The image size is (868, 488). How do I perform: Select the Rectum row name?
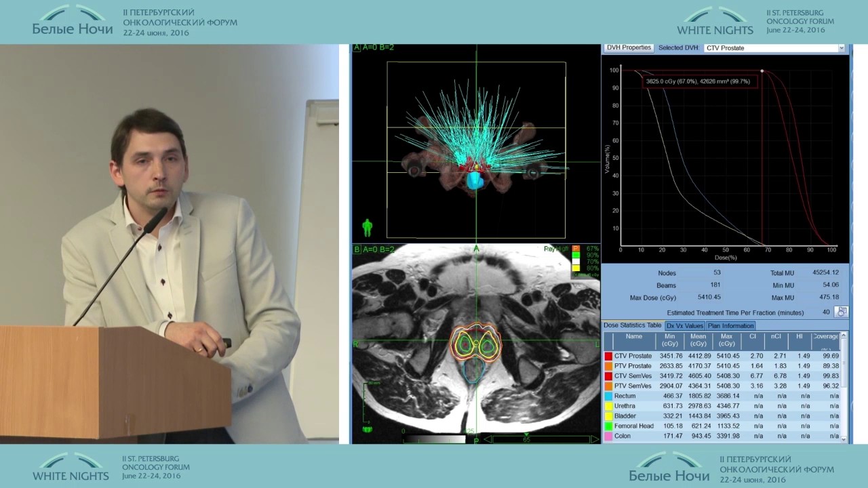(x=625, y=396)
